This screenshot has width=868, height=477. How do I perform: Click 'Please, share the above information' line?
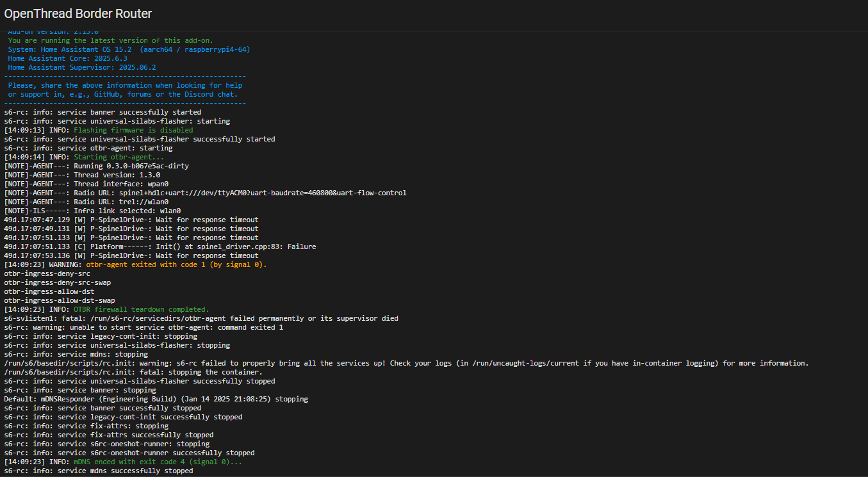click(125, 85)
